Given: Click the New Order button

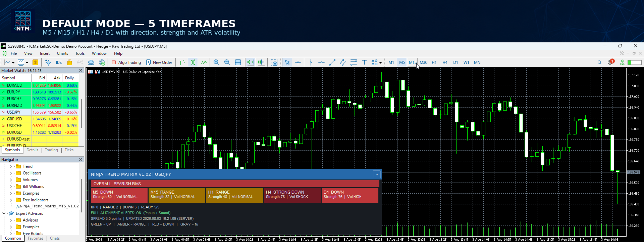Looking at the screenshot, I should [x=159, y=62].
